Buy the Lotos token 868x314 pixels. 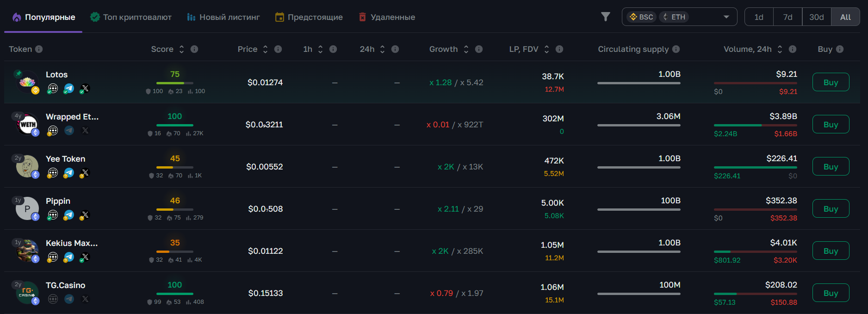point(831,82)
